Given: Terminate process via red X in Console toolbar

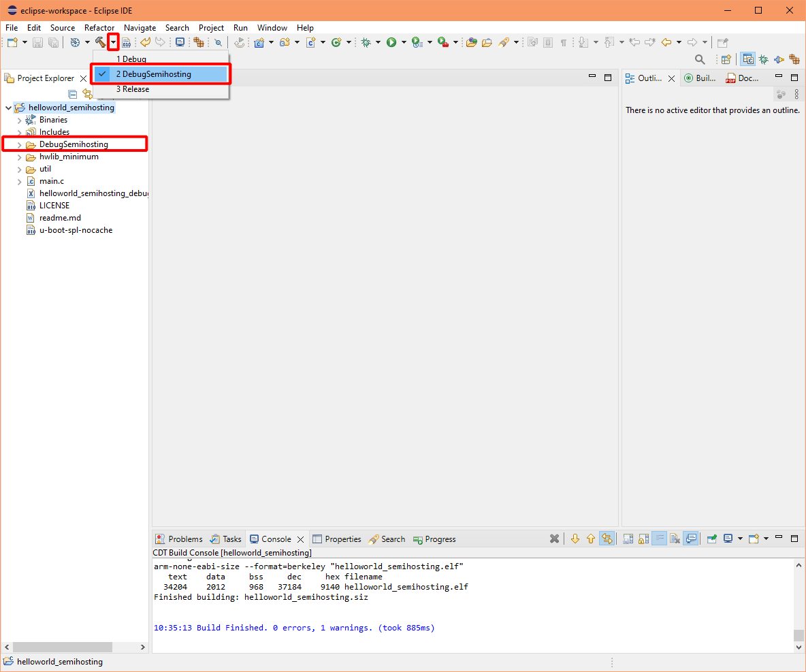Looking at the screenshot, I should pyautogui.click(x=554, y=539).
